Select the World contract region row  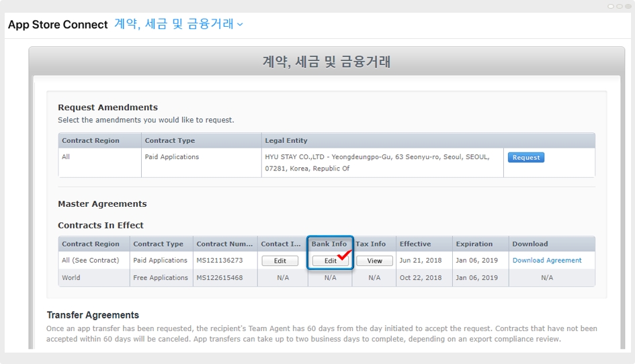click(71, 278)
